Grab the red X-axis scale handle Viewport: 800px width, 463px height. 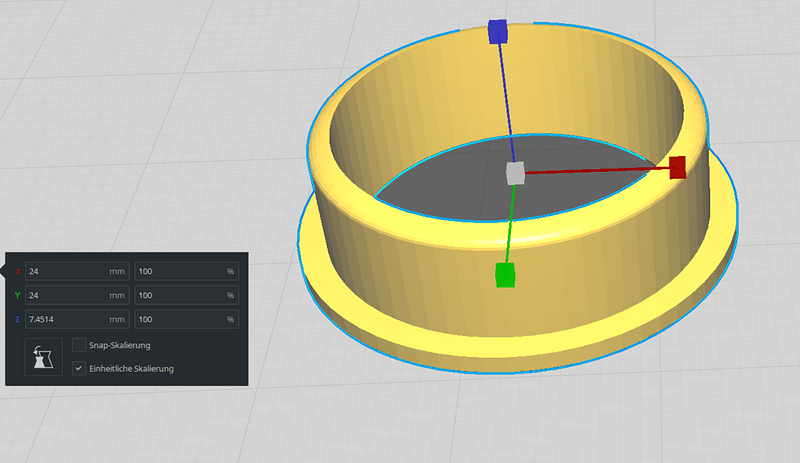678,167
